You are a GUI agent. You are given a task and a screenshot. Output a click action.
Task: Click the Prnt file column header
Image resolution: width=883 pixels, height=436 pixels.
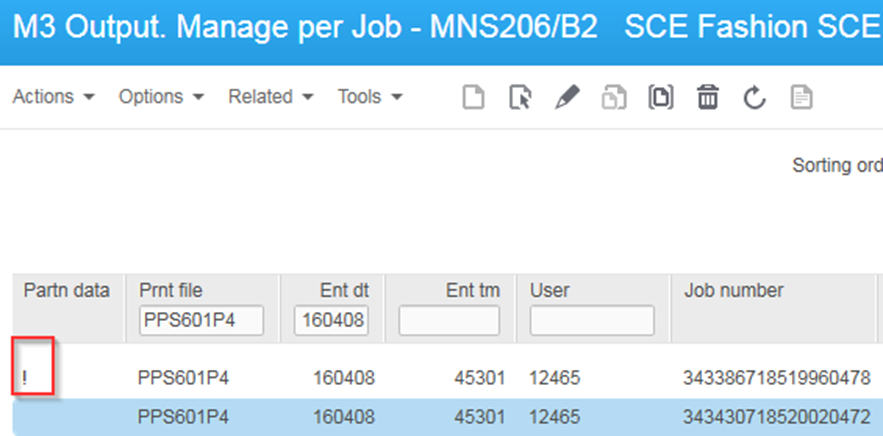(x=171, y=291)
